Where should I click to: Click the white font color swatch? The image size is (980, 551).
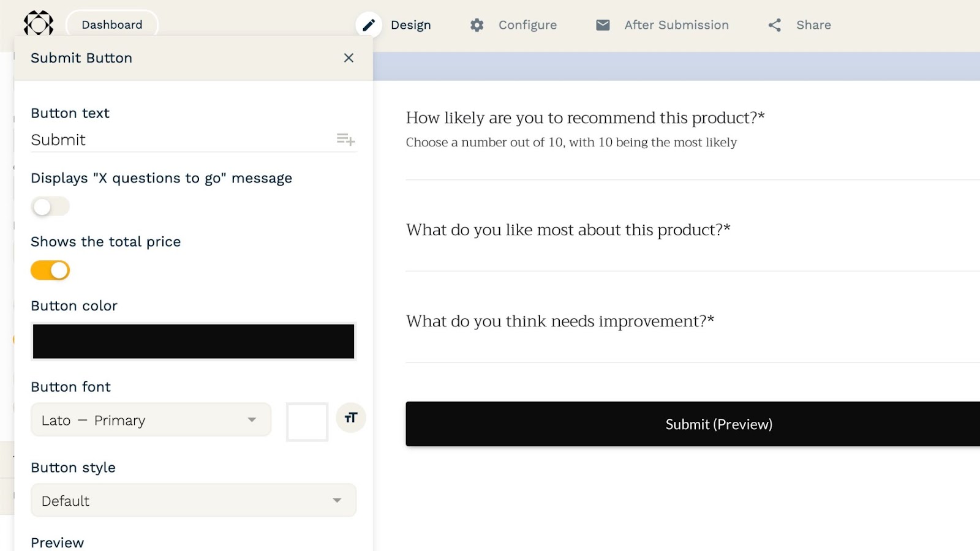pos(307,422)
